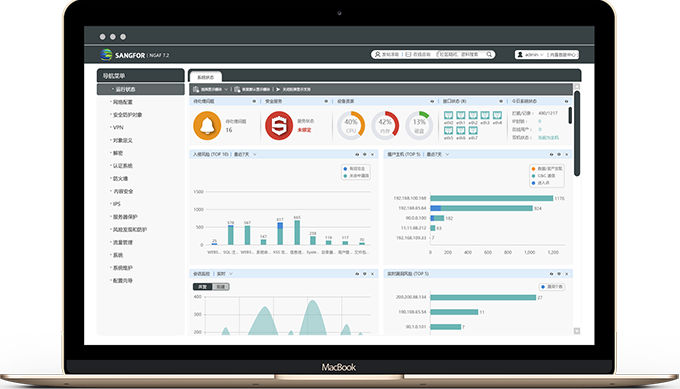Open 运行状态 in navigation menu

tap(141, 89)
